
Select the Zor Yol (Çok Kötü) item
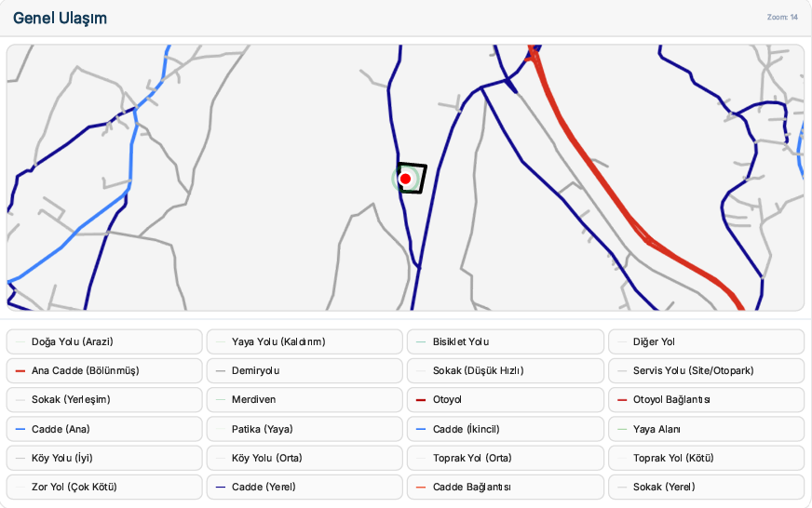point(104,487)
